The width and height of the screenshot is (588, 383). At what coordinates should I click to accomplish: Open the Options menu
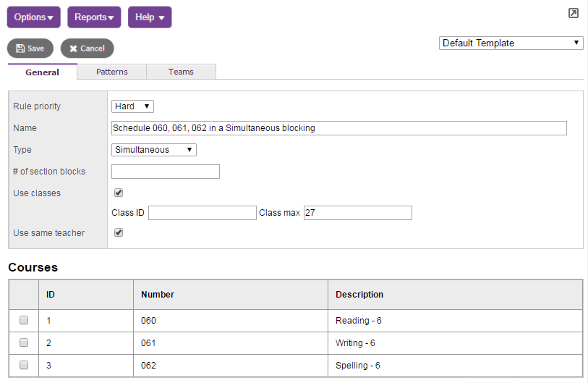33,17
